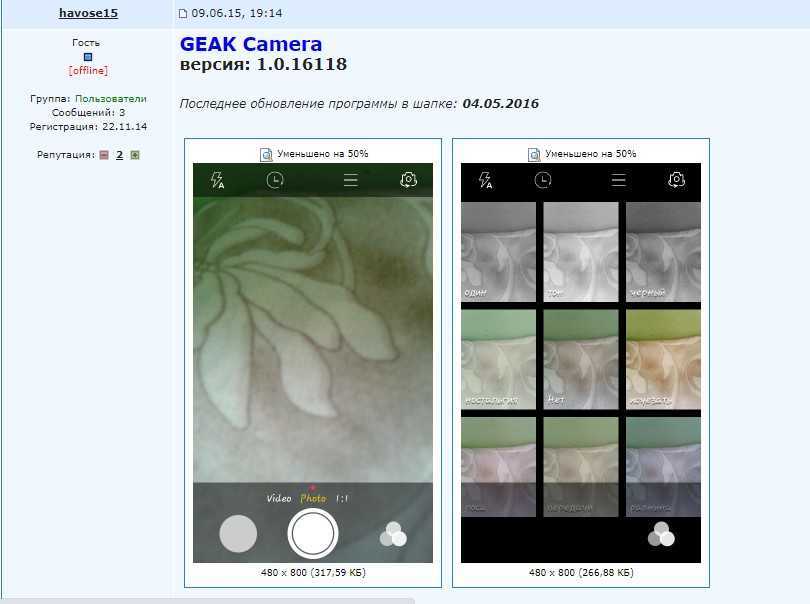
Task: Click flash auto icon in right screenshot
Action: tap(485, 180)
